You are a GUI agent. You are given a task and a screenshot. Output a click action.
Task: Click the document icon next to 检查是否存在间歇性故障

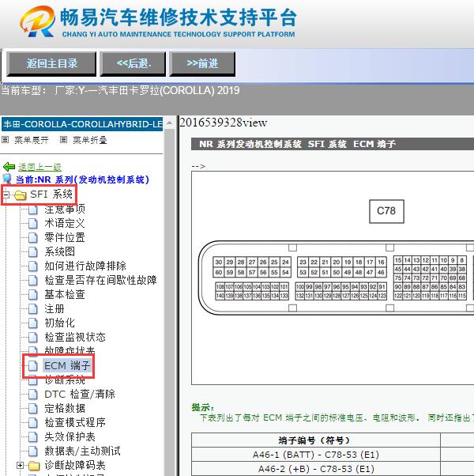33,281
